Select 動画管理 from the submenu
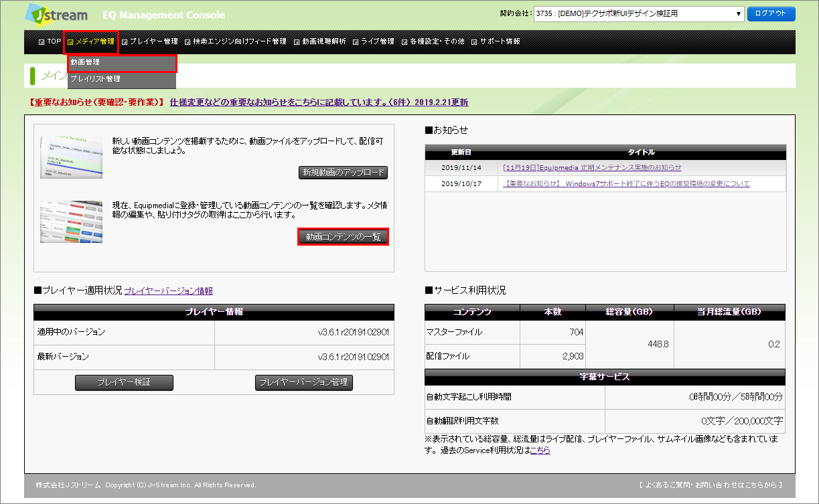This screenshot has width=819, height=504. (122, 63)
